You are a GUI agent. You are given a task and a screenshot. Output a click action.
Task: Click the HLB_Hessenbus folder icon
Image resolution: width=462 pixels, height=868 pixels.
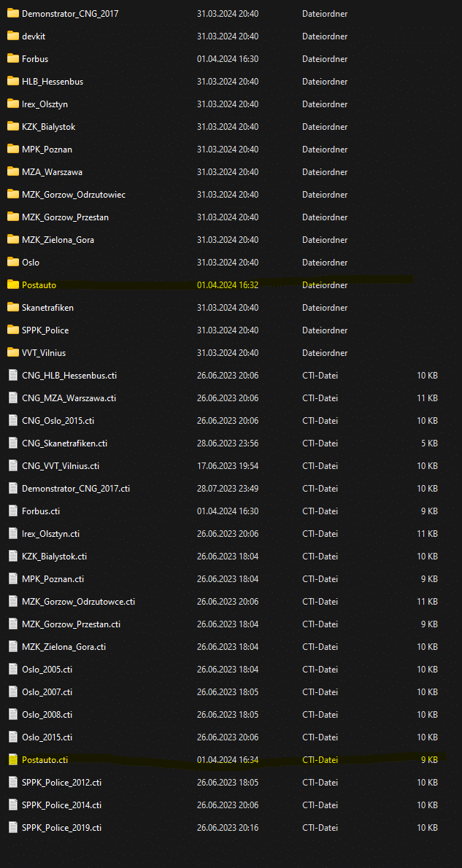click(x=12, y=81)
